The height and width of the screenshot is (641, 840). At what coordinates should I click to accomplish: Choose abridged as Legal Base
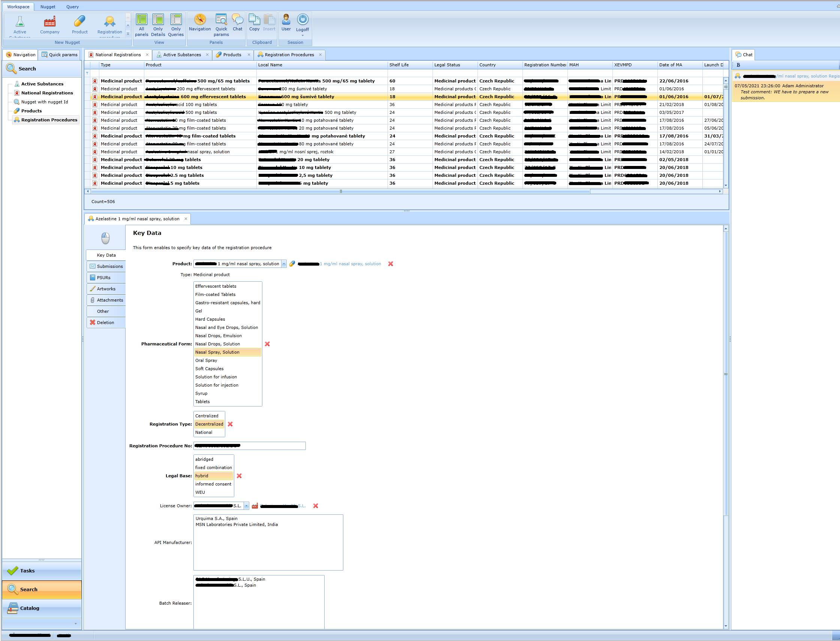tap(204, 459)
